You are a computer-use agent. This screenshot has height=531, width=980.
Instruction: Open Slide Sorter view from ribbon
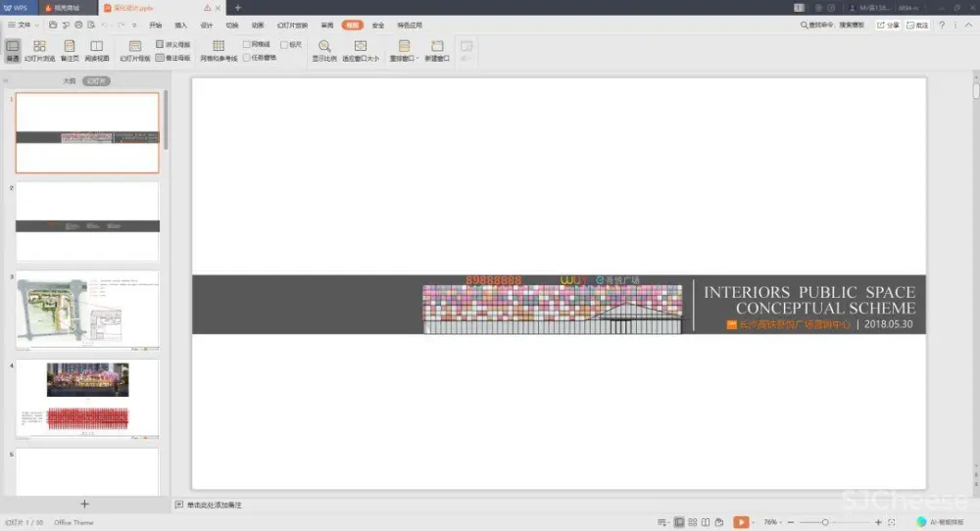pyautogui.click(x=39, y=50)
